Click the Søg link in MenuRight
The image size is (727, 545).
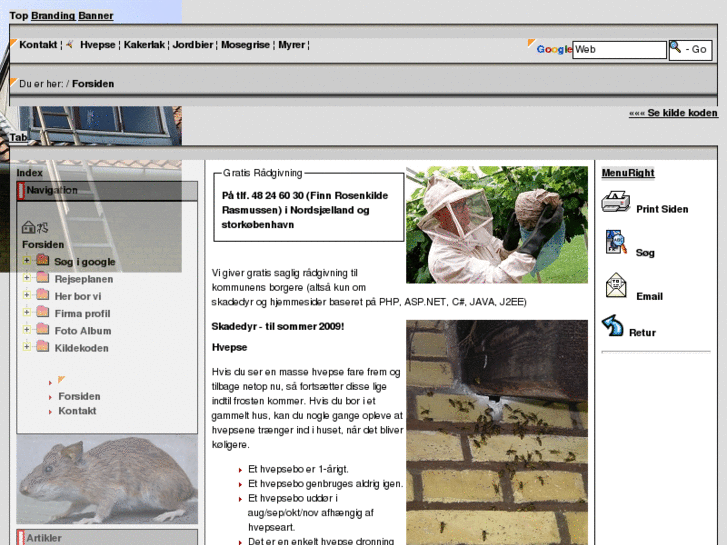tap(645, 253)
